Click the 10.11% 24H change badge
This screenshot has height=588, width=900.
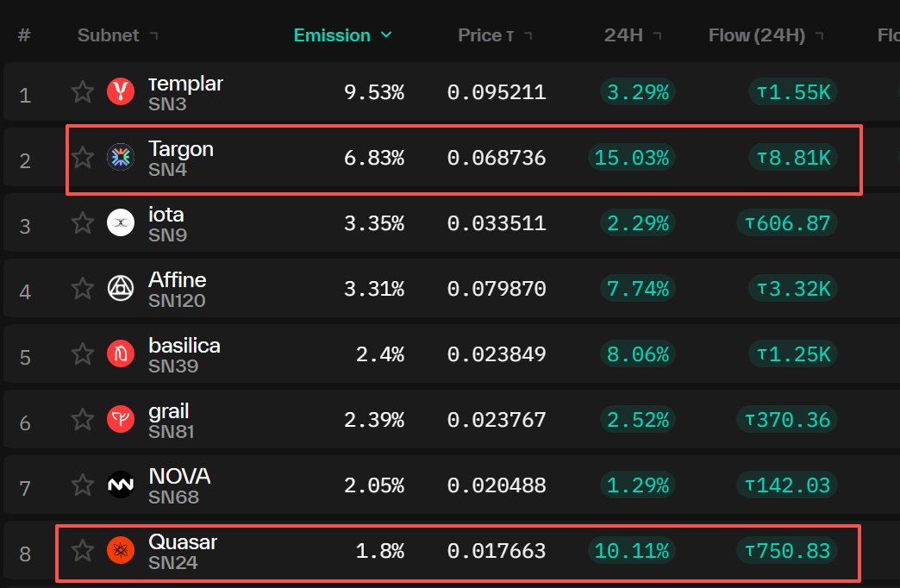click(x=631, y=551)
